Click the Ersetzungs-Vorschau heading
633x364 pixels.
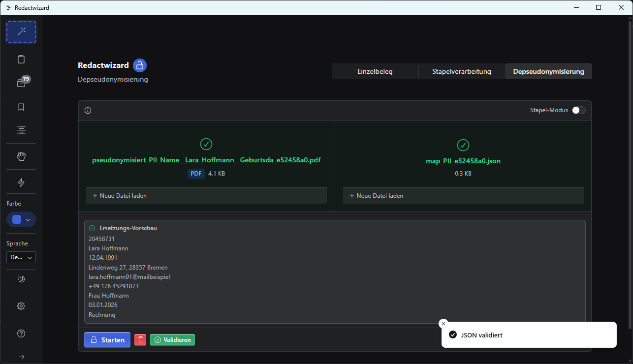128,228
